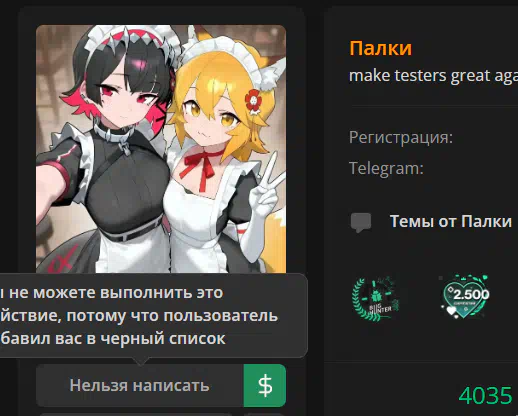The width and height of the screenshot is (518, 416).
Task: Click the tooltip's pointer arrow
Action: [141, 361]
